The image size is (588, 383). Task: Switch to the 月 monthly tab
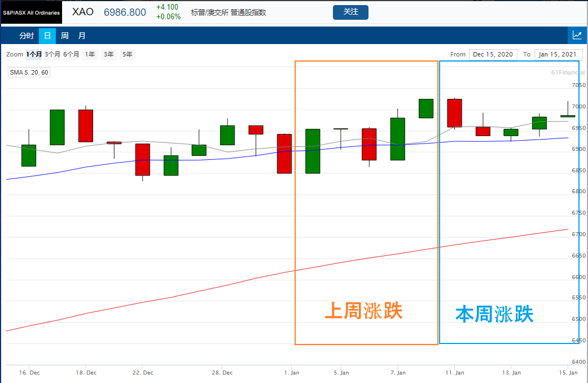click(x=82, y=36)
